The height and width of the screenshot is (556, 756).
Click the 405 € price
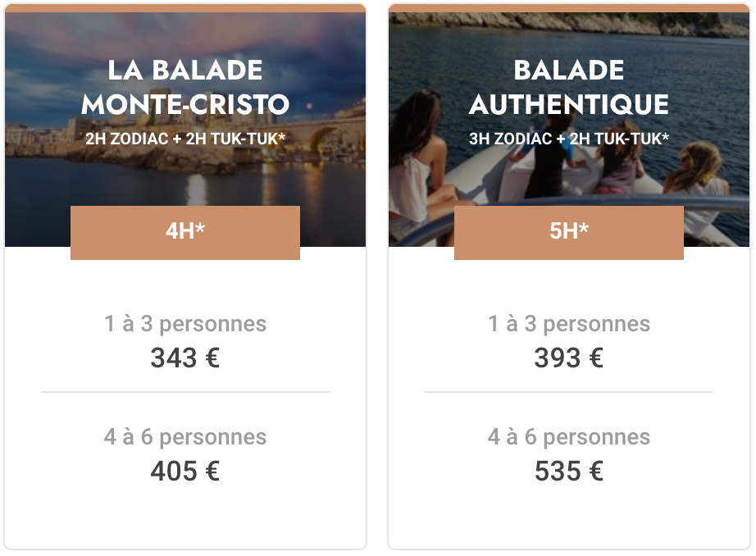coord(185,472)
